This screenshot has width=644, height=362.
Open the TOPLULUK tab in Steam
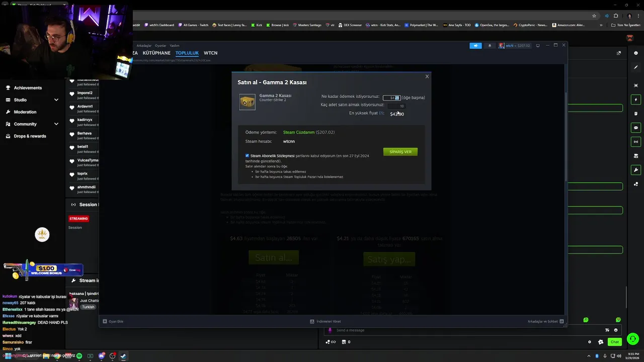187,53
